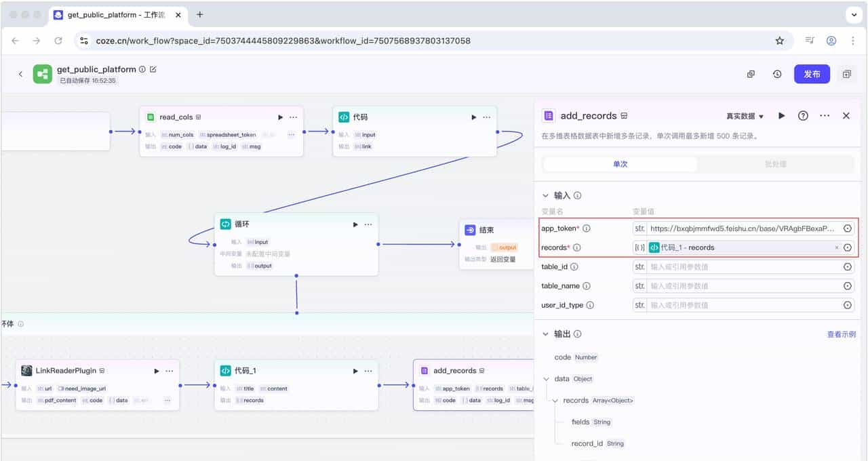Edit the workflow name with pencil icon

[x=153, y=69]
